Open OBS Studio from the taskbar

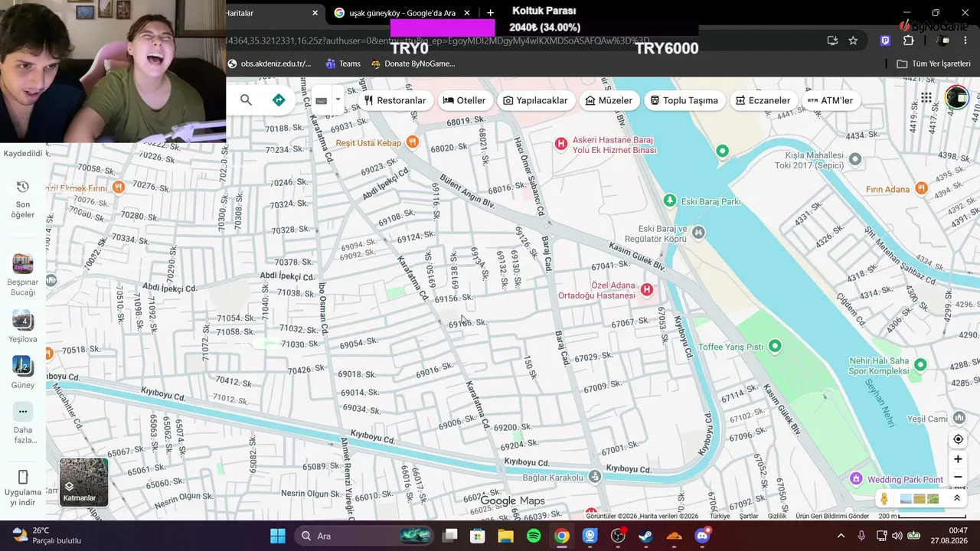click(x=618, y=536)
